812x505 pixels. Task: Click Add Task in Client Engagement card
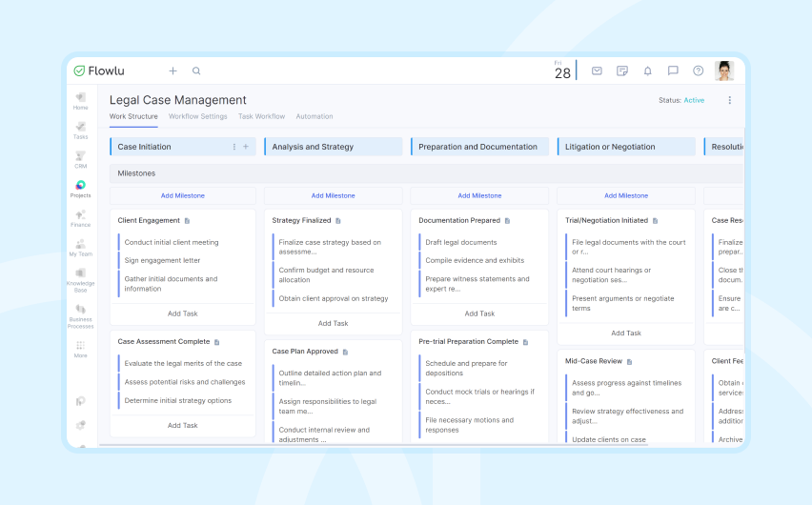point(183,313)
